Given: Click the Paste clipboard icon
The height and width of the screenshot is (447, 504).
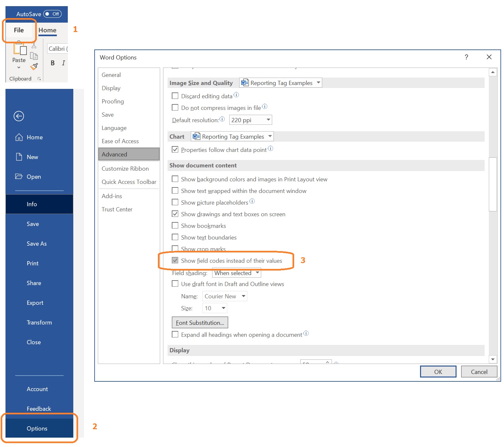Looking at the screenshot, I should [20, 49].
